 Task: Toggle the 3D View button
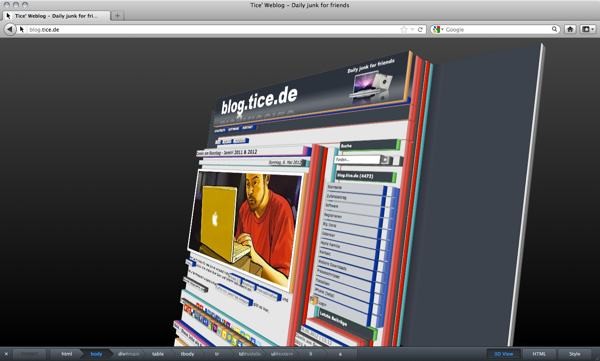click(504, 354)
